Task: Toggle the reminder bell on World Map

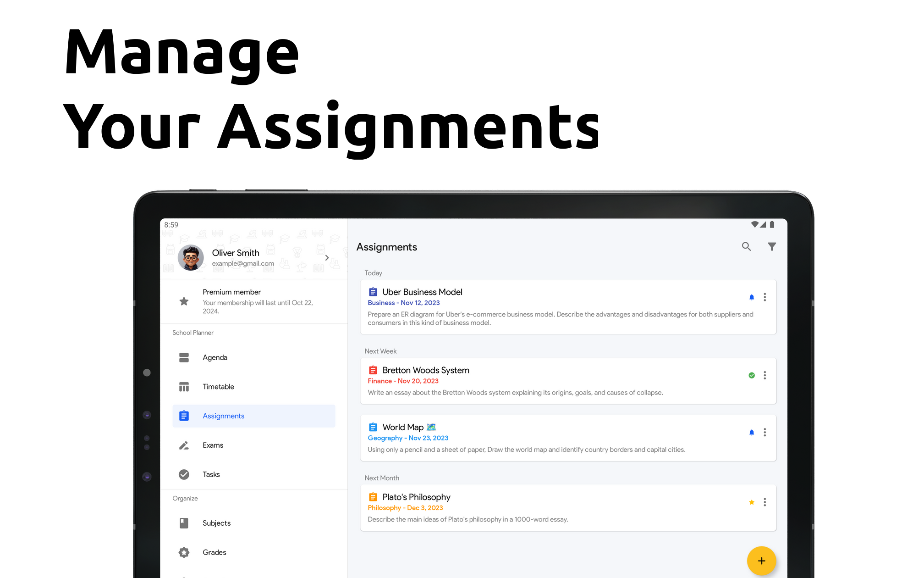Action: pos(752,433)
